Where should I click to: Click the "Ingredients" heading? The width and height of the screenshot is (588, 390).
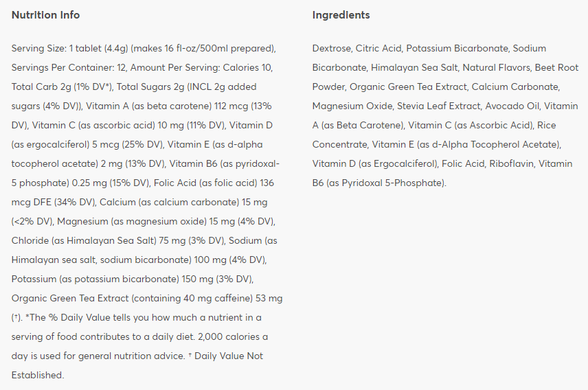(x=341, y=15)
